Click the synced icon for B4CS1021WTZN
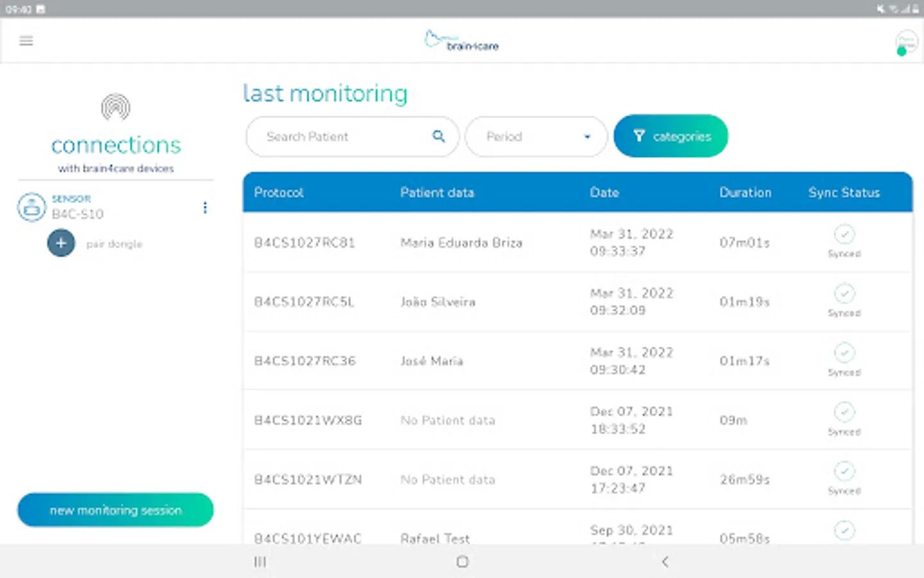 [x=844, y=471]
